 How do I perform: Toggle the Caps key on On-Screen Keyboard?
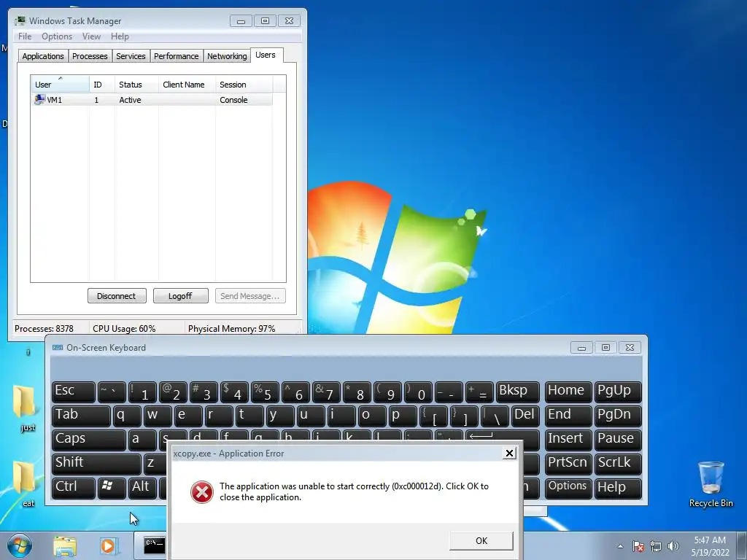point(88,439)
